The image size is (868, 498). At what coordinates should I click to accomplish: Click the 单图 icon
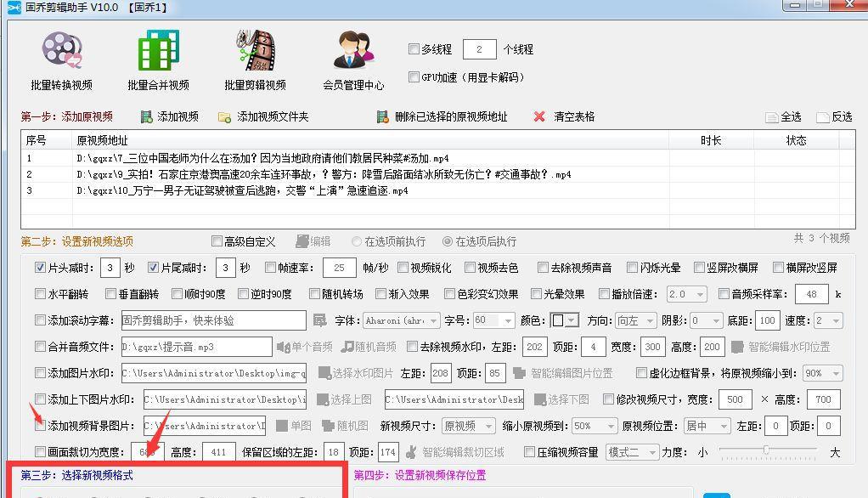click(x=282, y=426)
